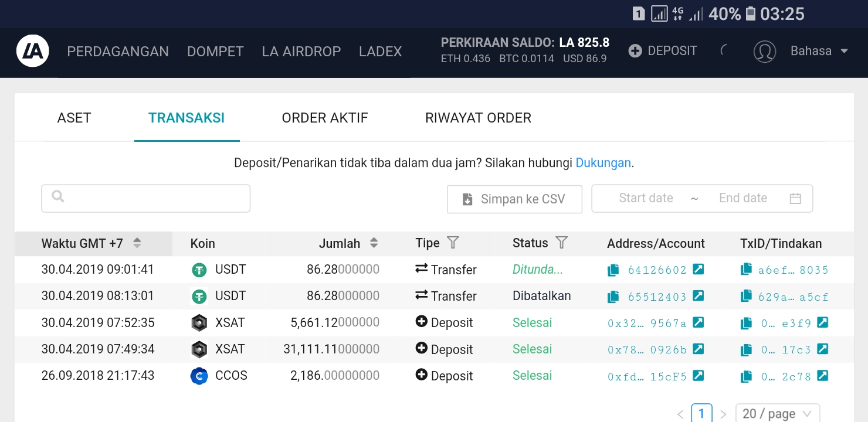This screenshot has width=868, height=422.
Task: Select the TRANSAKSI tab
Action: click(187, 118)
